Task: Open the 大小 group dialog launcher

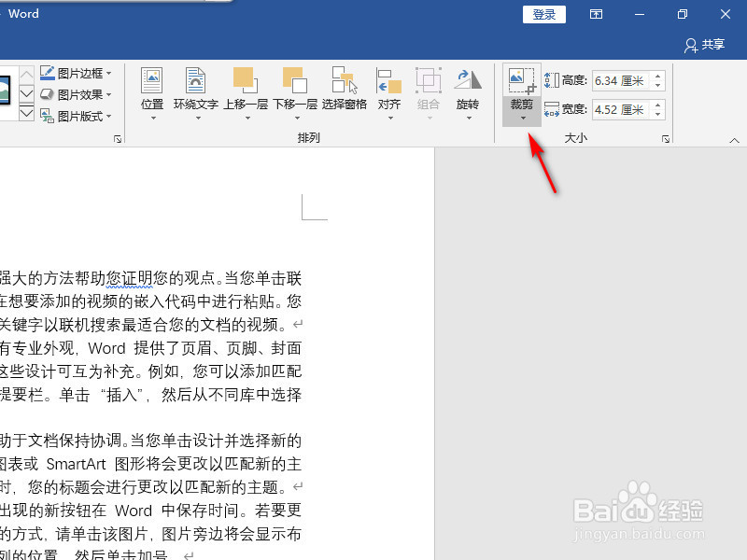Action: coord(667,138)
